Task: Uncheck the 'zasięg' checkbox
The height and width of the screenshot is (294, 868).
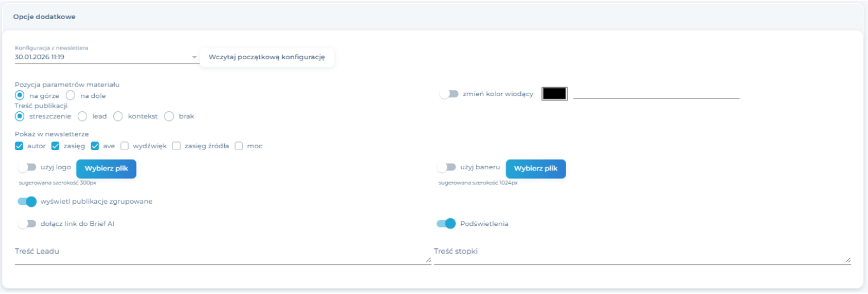Action: click(55, 146)
